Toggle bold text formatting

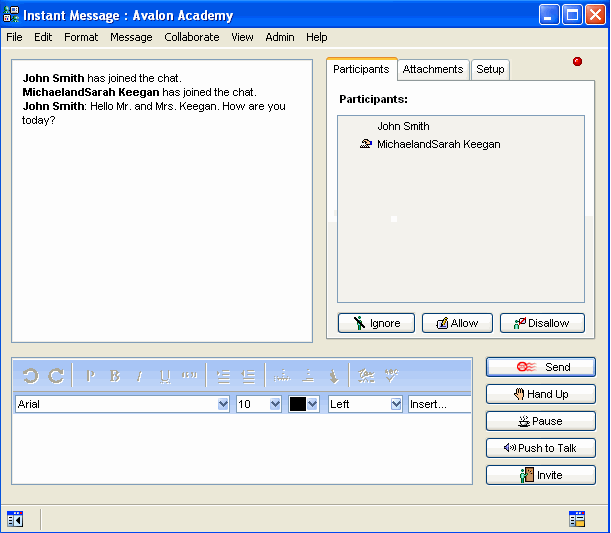[x=115, y=376]
